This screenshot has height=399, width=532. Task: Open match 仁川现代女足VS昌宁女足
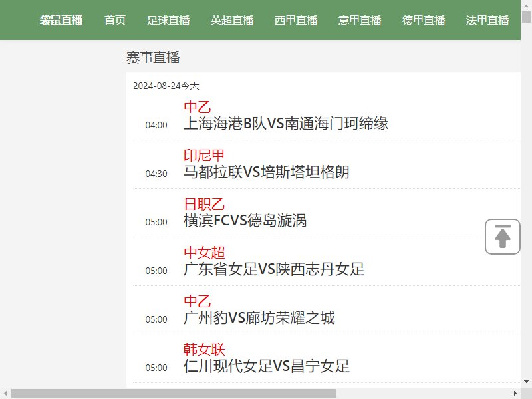pyautogui.click(x=267, y=366)
